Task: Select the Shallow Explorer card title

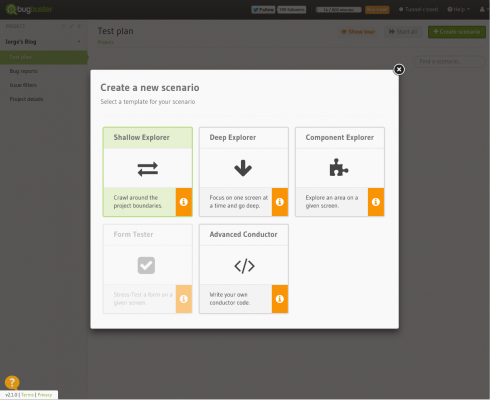Action: click(x=141, y=137)
